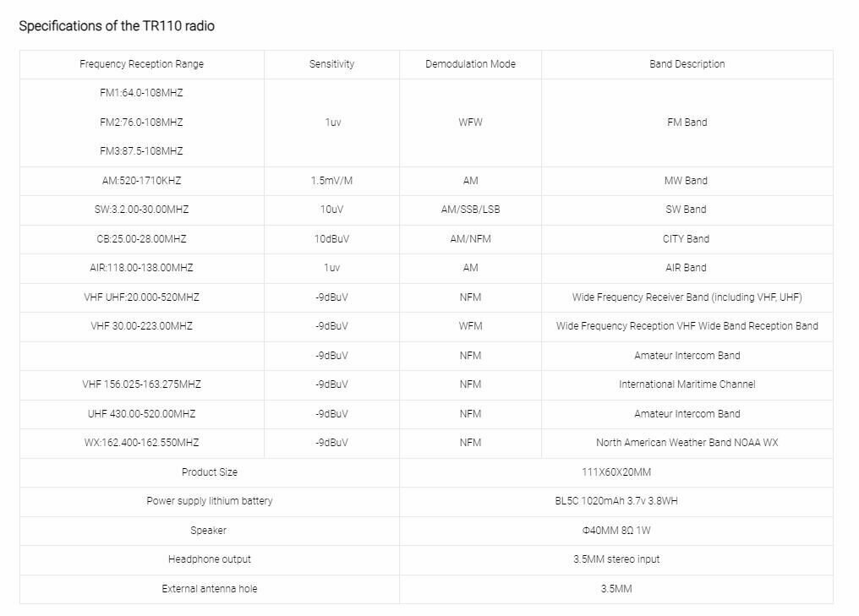Image resolution: width=859 pixels, height=616 pixels.
Task: Click the 'Specifications of the TR110 radio' heading
Action: pos(117,26)
